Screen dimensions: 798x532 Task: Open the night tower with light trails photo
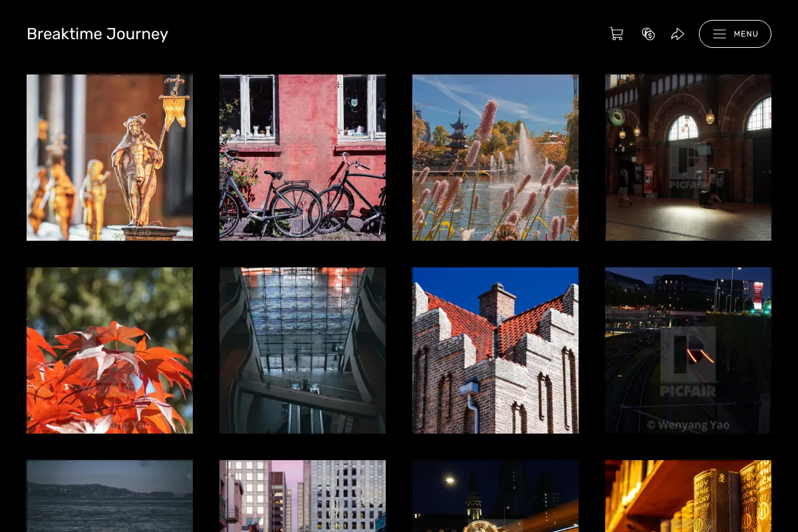[x=495, y=496]
